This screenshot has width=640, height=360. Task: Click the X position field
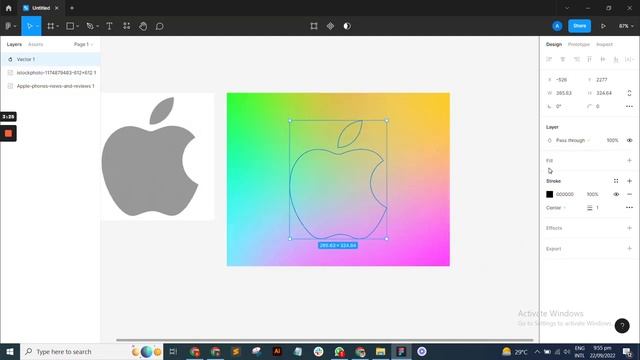pos(565,80)
